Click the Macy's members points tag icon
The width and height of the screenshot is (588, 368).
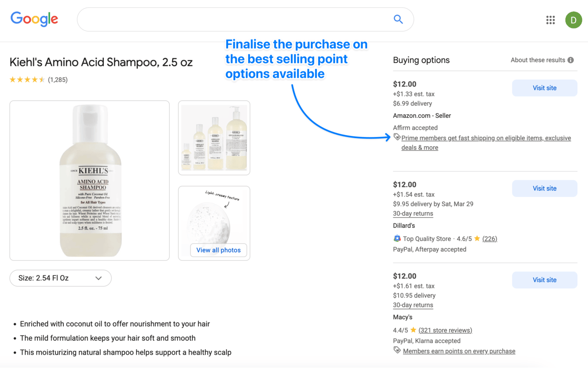coord(397,351)
